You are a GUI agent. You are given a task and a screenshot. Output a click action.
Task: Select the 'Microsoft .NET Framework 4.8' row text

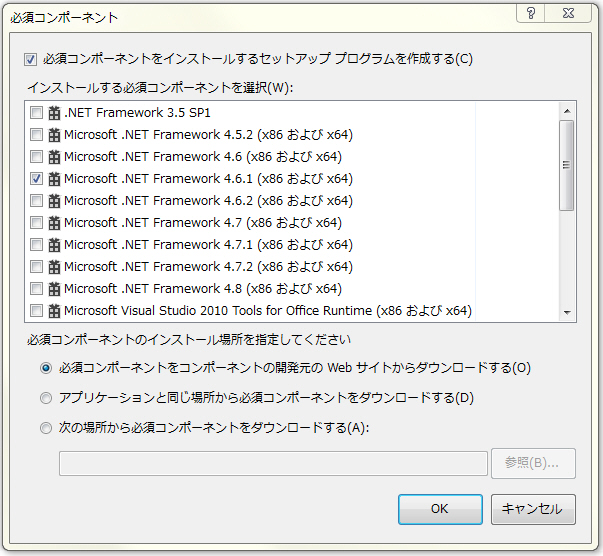click(203, 289)
